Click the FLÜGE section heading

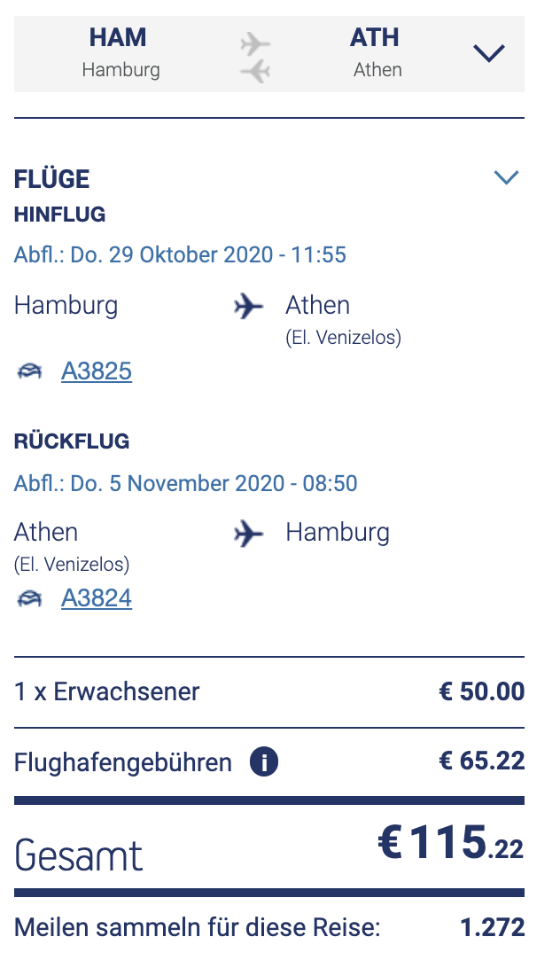(52, 179)
